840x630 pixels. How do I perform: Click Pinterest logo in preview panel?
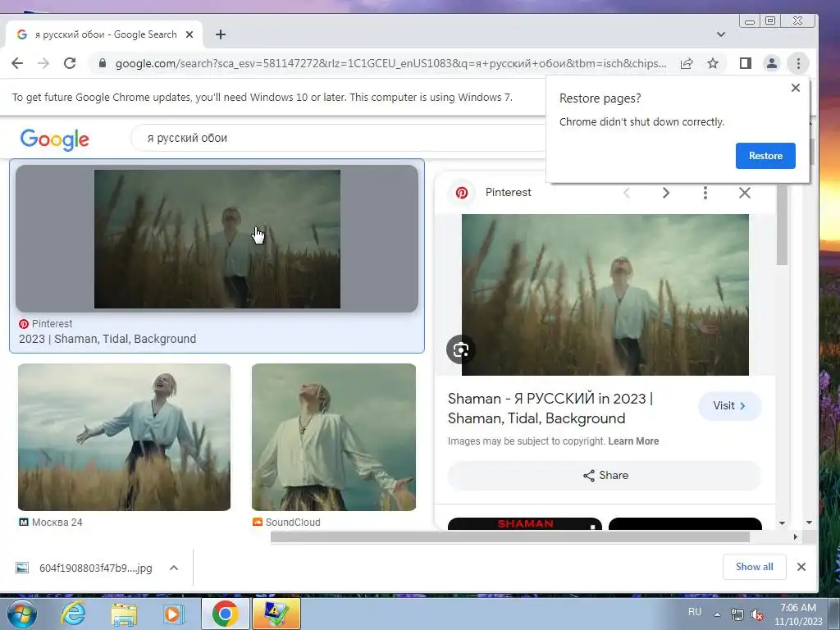pyautogui.click(x=462, y=192)
